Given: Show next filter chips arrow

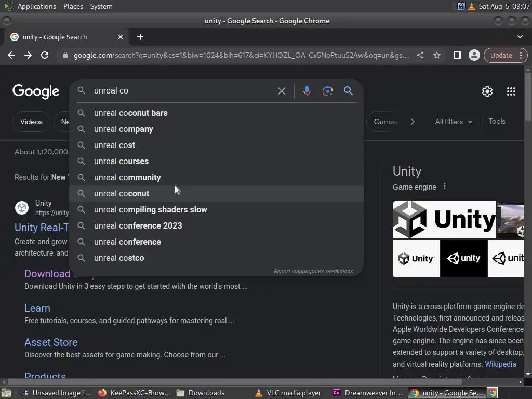Looking at the screenshot, I should [x=412, y=122].
